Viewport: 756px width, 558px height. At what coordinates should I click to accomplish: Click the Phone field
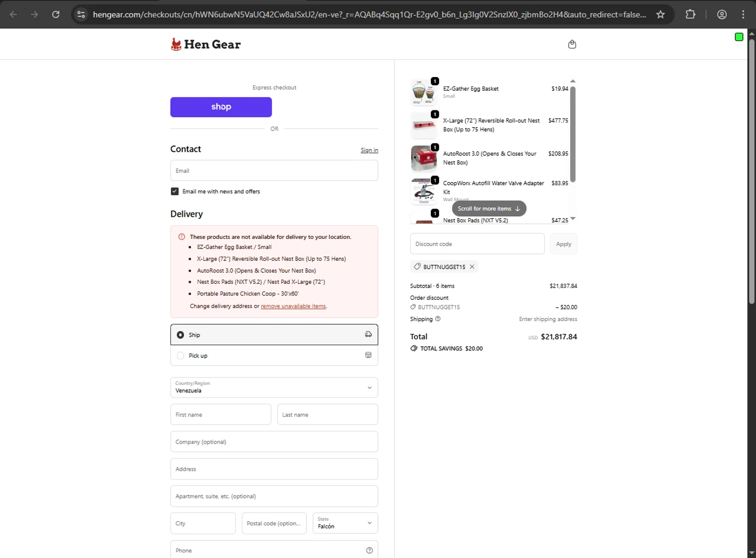point(274,549)
